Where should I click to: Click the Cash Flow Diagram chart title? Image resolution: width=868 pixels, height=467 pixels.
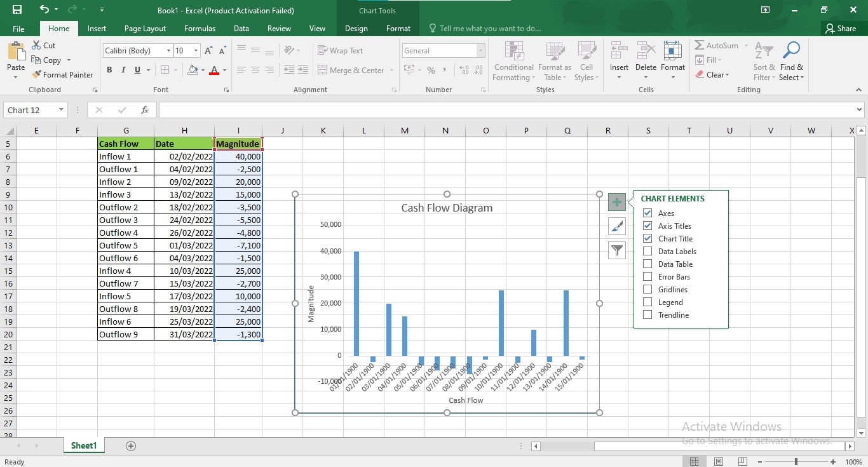(x=447, y=208)
